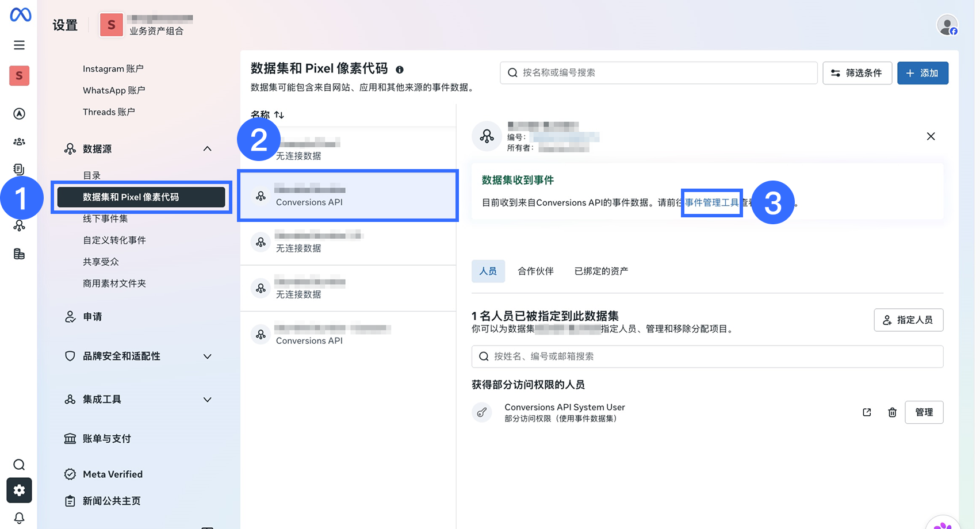Click the billing stack icon in left rail
The width and height of the screenshot is (980, 529).
click(19, 254)
